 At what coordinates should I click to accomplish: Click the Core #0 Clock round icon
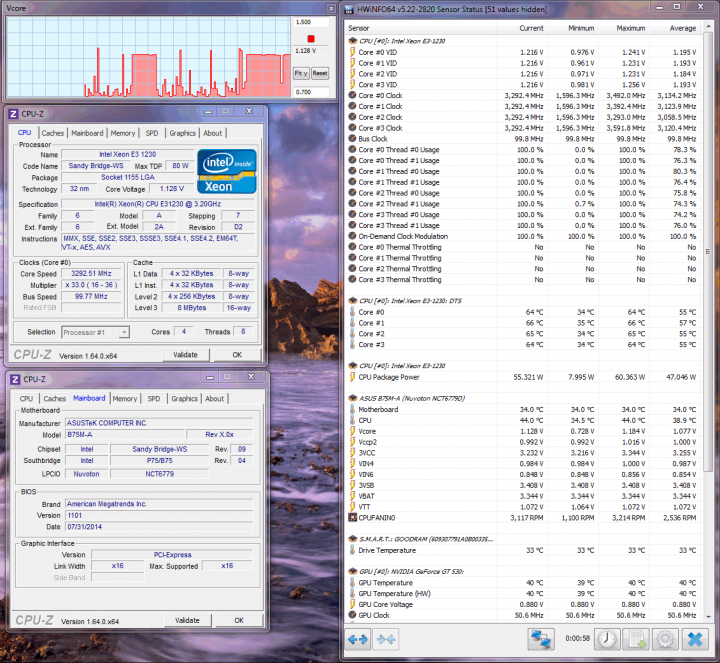352,95
